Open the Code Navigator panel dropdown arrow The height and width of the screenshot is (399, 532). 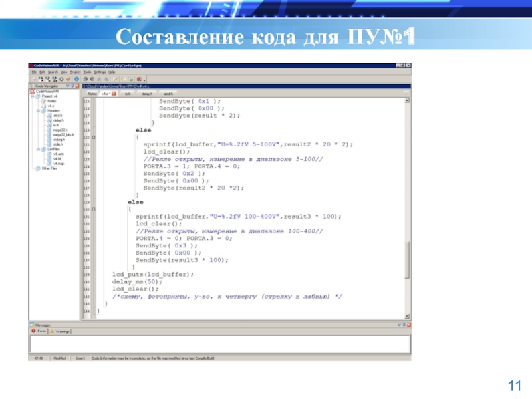(68, 86)
